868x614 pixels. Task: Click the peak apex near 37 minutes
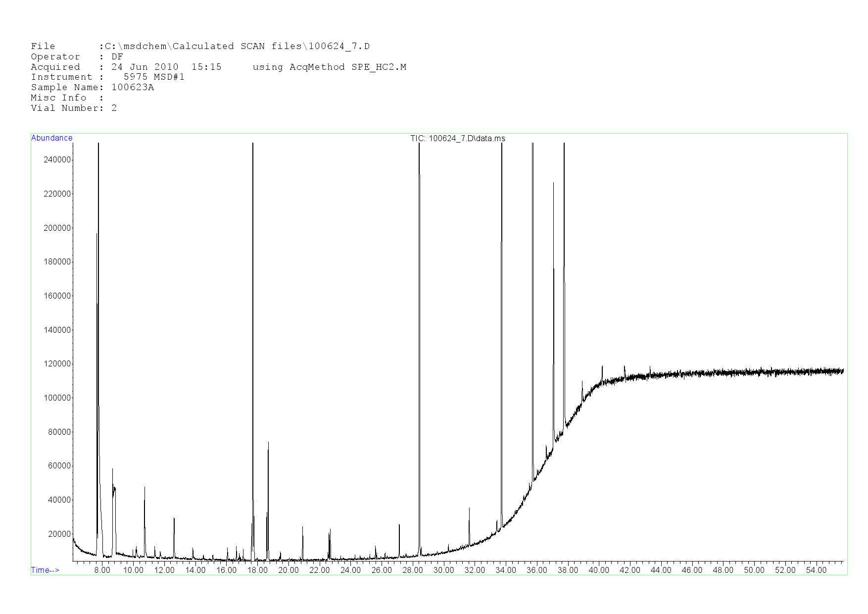(x=553, y=183)
